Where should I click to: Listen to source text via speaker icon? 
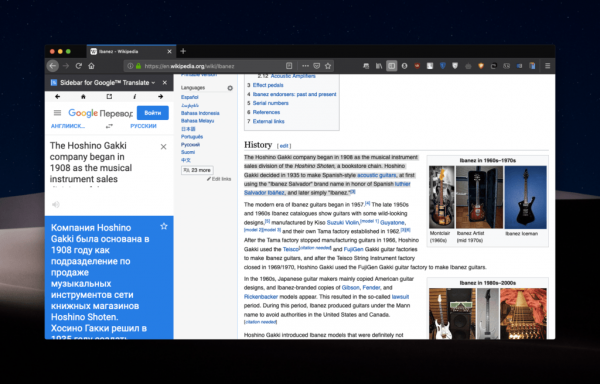(x=56, y=205)
